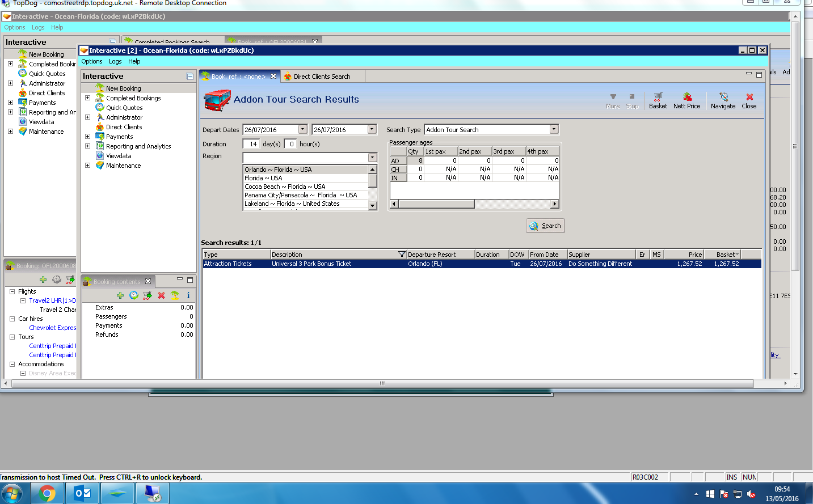Viewport: 813px width, 504px height.
Task: Open the second Depart Dates dropdown
Action: pos(372,129)
